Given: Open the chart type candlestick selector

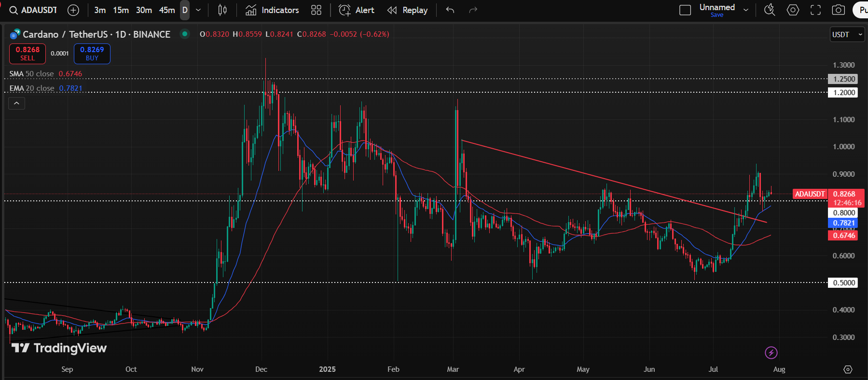Looking at the screenshot, I should [222, 10].
